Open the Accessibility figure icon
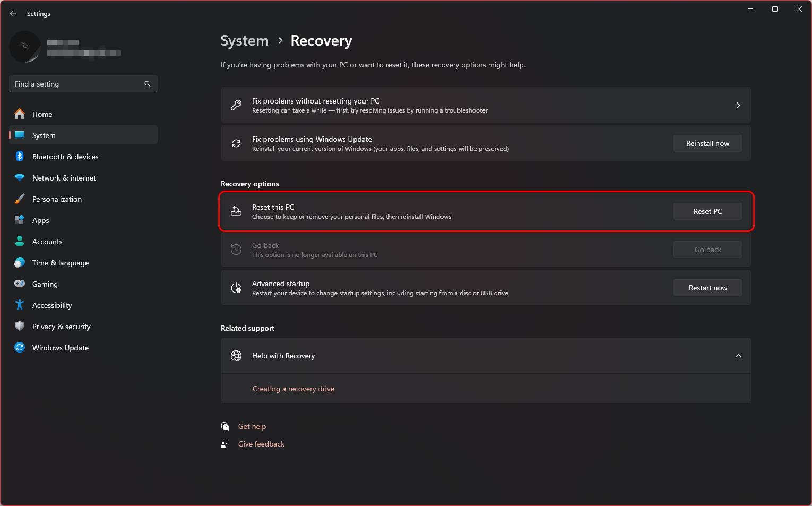 (x=20, y=305)
